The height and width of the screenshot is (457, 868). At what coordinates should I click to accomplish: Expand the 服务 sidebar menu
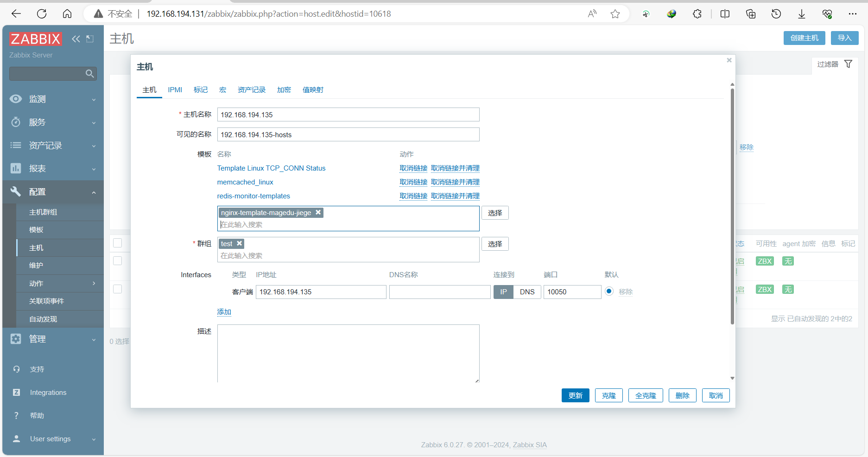click(x=53, y=122)
